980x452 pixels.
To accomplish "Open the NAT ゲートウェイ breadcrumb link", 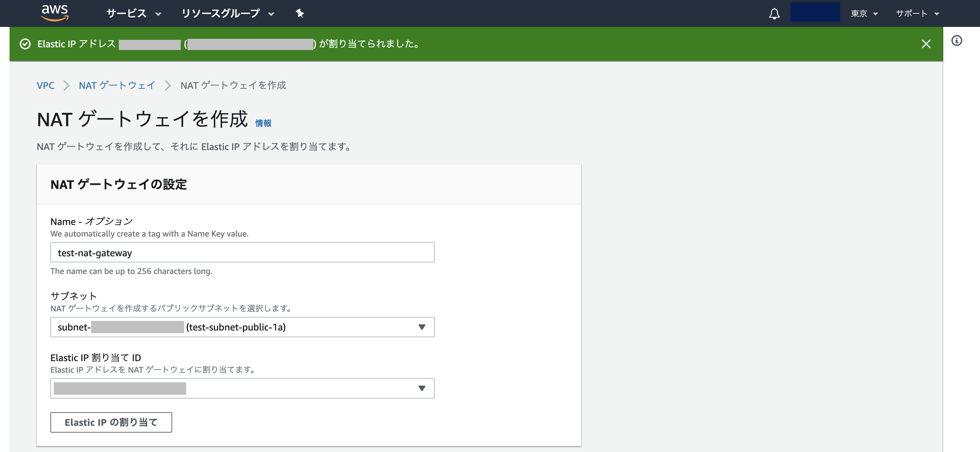I will pos(117,85).
